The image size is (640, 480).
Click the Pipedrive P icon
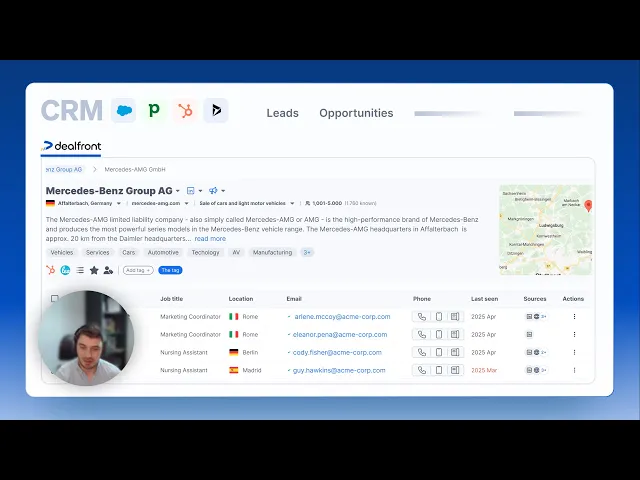154,111
